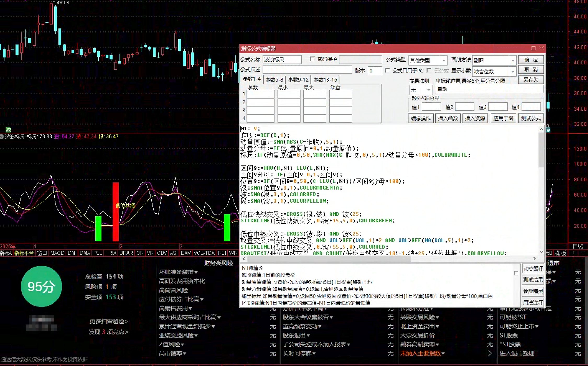Click the 公式名称 input field
The height and width of the screenshot is (366, 588).
click(x=282, y=60)
